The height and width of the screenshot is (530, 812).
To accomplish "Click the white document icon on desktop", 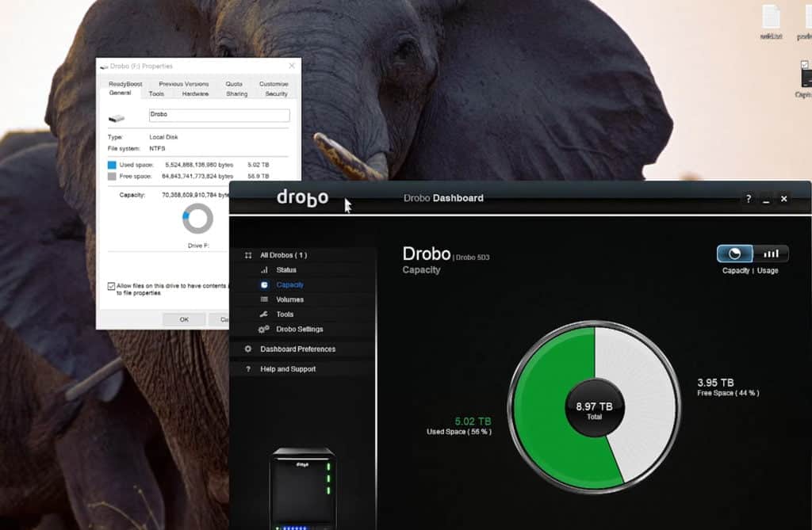I will (x=771, y=17).
